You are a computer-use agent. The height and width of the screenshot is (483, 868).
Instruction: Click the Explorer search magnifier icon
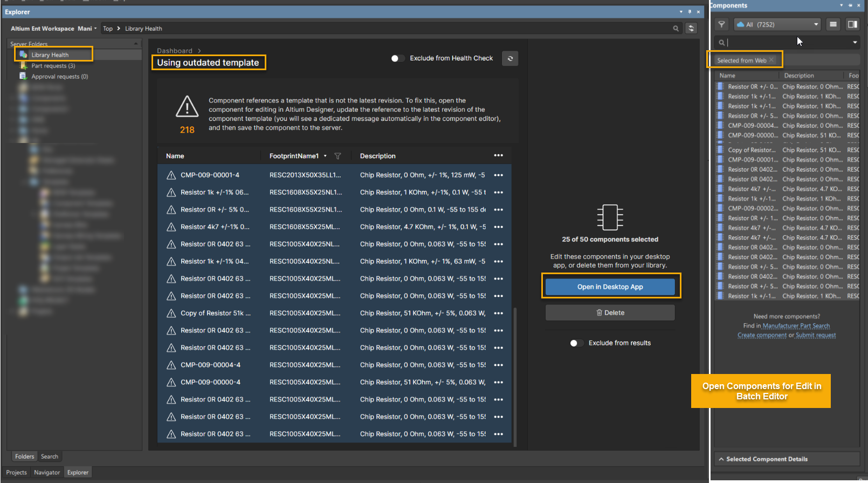click(676, 29)
